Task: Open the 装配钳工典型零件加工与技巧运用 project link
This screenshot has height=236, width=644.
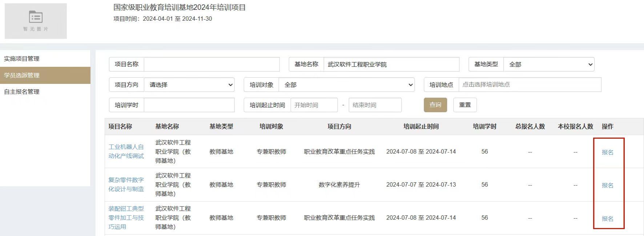Action: click(x=126, y=217)
